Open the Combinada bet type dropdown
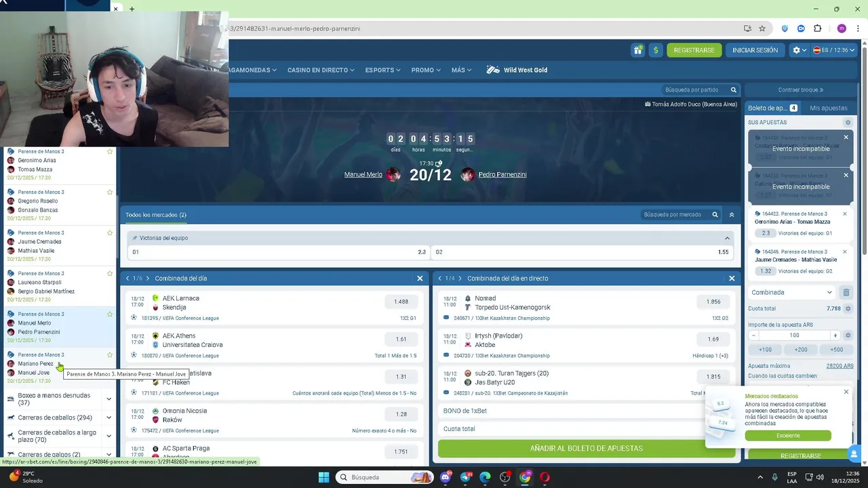 point(791,293)
